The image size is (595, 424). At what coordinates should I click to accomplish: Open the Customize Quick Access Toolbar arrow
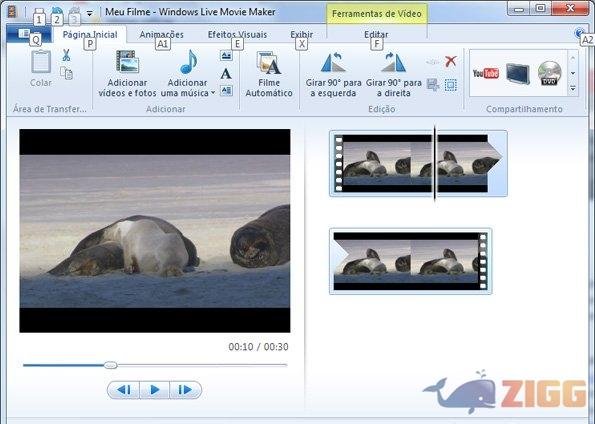pyautogui.click(x=90, y=13)
